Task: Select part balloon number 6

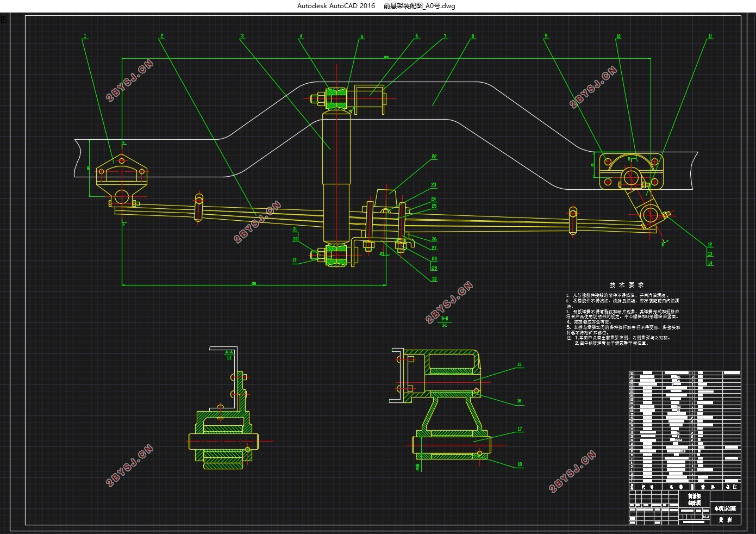Action: 417,36
